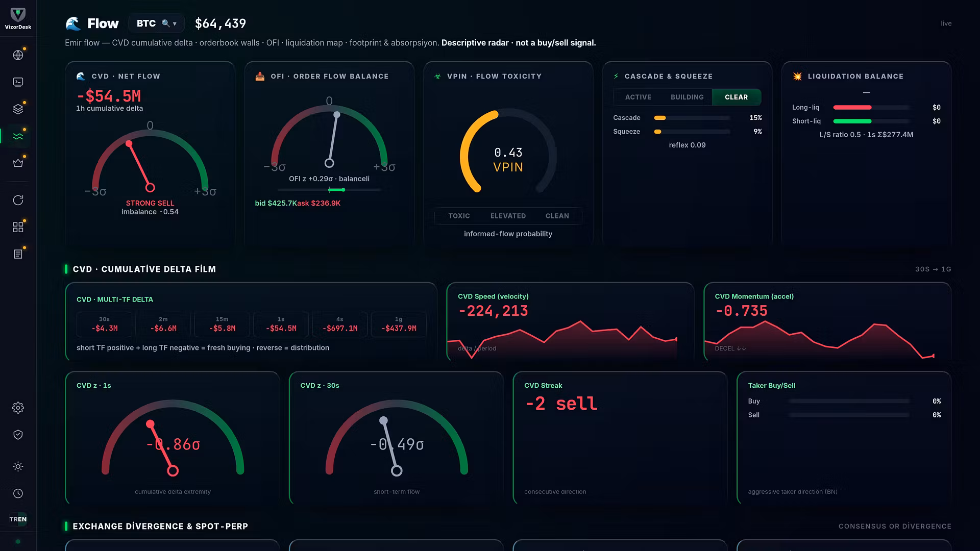Click the Cascade 15% progress bar
Image resolution: width=980 pixels, height=551 pixels.
[692, 118]
